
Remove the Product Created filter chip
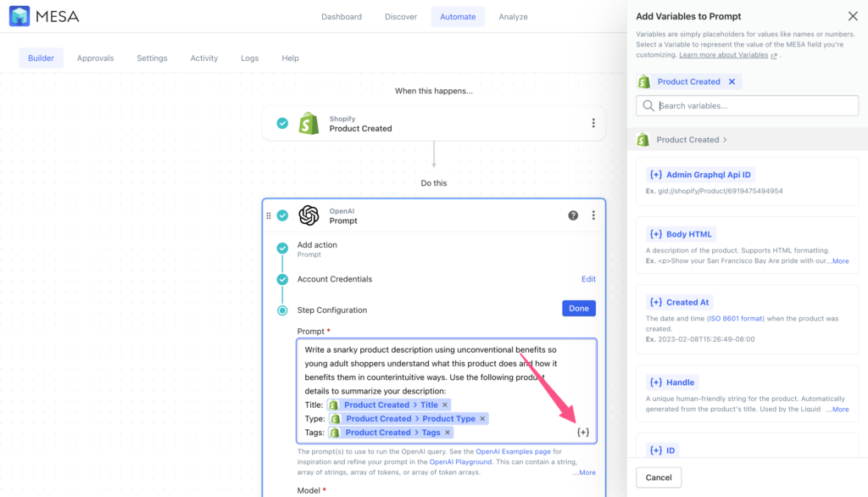732,81
